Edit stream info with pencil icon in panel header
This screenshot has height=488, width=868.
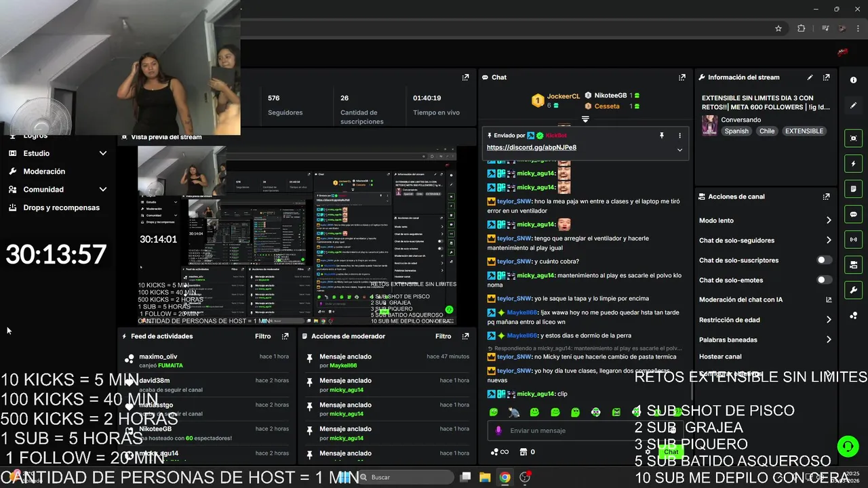(x=810, y=77)
